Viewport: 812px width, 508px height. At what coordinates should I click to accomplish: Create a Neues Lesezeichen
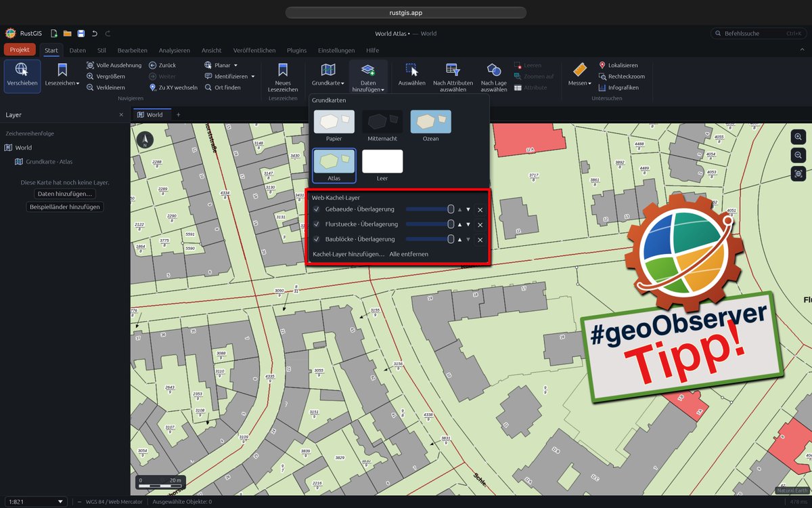click(x=283, y=77)
